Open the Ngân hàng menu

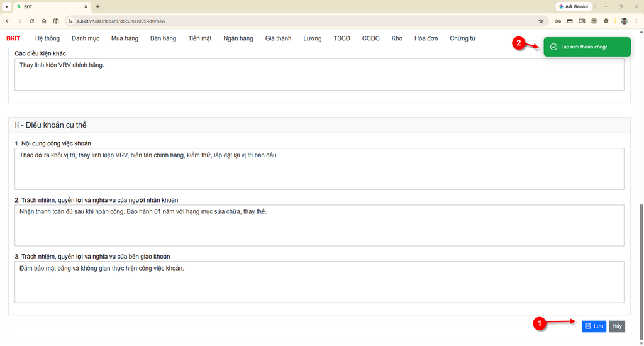[238, 38]
